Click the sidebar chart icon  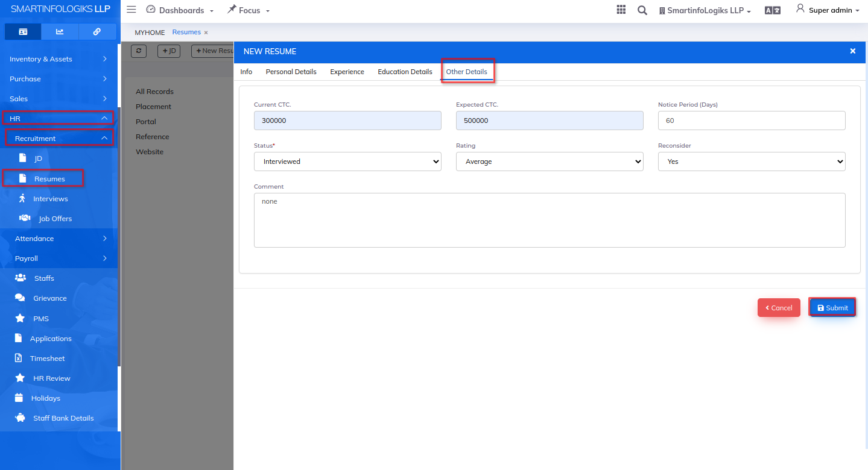(60, 32)
